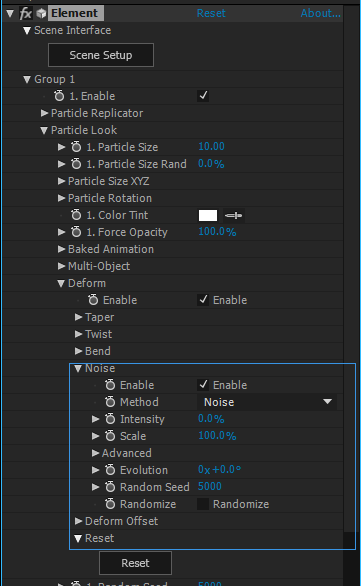Toggle stopwatch for Noise Enable
Viewport: 361px width, 586px height.
[x=110, y=385]
